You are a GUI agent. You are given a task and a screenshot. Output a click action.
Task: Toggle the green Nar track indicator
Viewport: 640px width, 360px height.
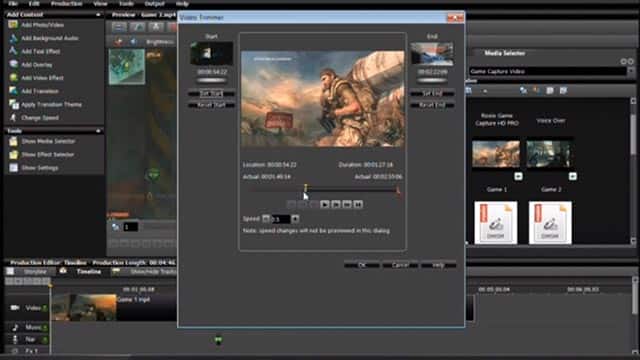[x=45, y=339]
